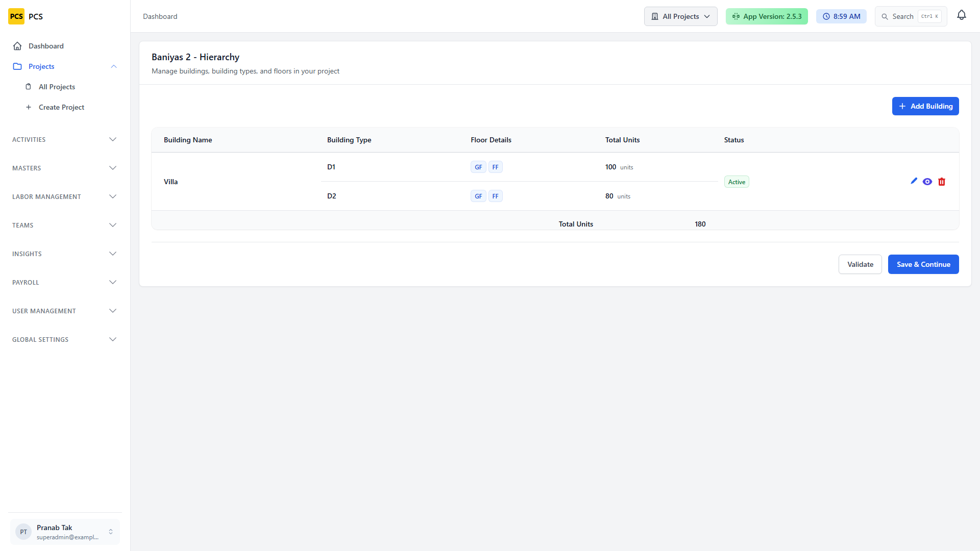Expand the ACTIVITIES section
This screenshot has height=551, width=980.
(x=65, y=140)
